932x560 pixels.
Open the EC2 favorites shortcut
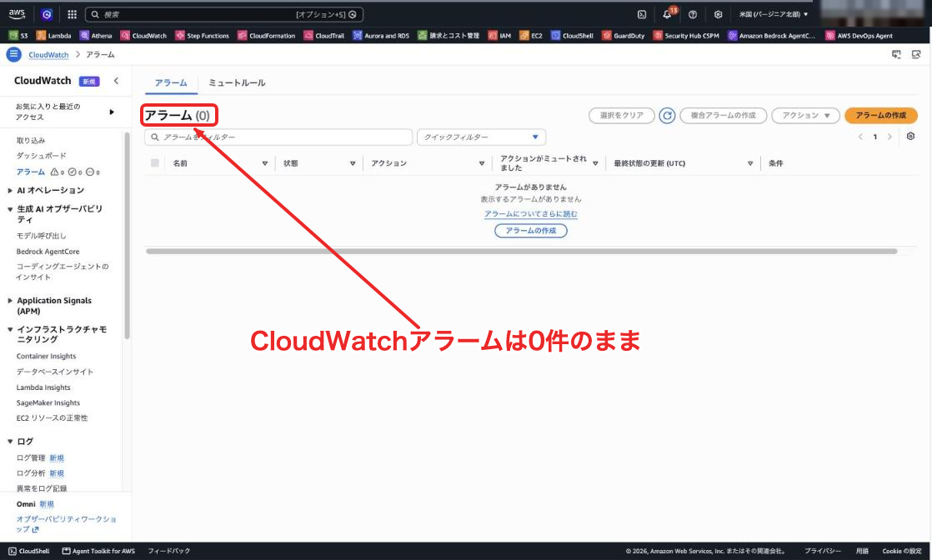coord(531,36)
